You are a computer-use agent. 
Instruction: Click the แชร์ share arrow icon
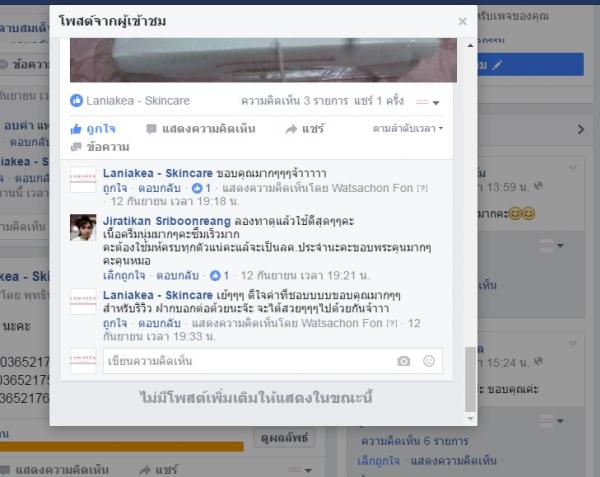(291, 129)
